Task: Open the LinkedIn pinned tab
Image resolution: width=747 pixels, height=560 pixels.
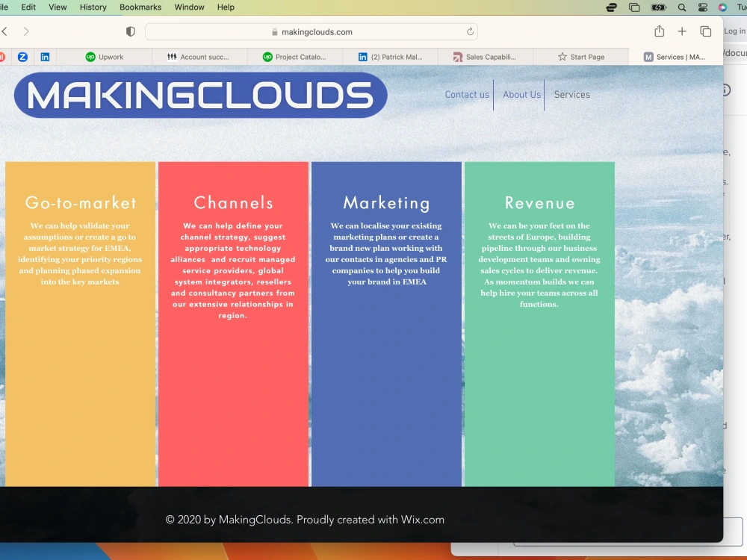Action: pyautogui.click(x=45, y=57)
